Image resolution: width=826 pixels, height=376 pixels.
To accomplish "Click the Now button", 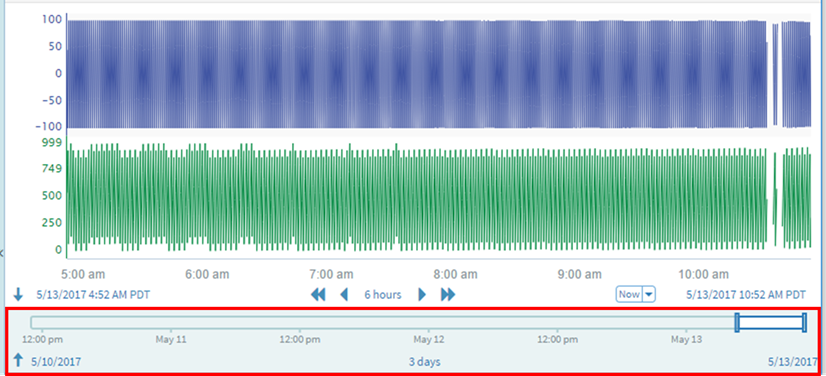I will click(630, 294).
